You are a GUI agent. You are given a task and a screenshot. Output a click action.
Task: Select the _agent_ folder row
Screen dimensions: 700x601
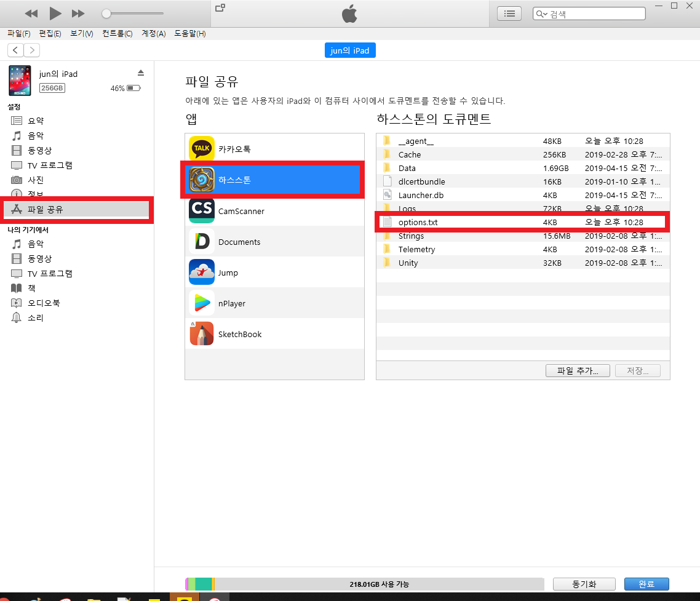[523, 141]
